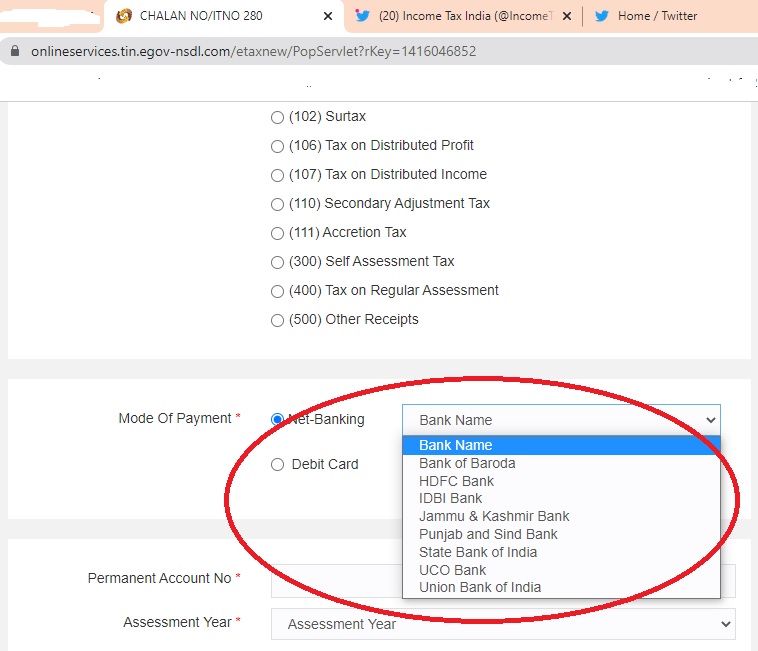Select the (102) Surtax radio button
758x651 pixels.
click(277, 117)
